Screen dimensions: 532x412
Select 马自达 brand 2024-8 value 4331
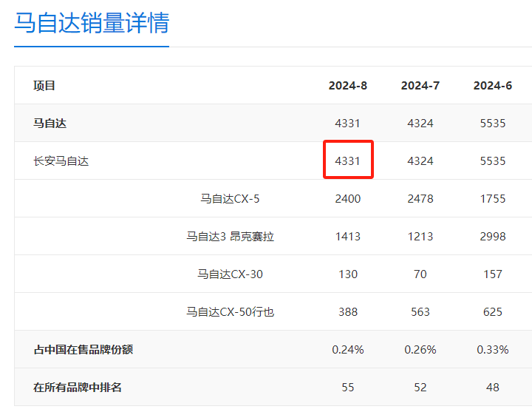(348, 124)
